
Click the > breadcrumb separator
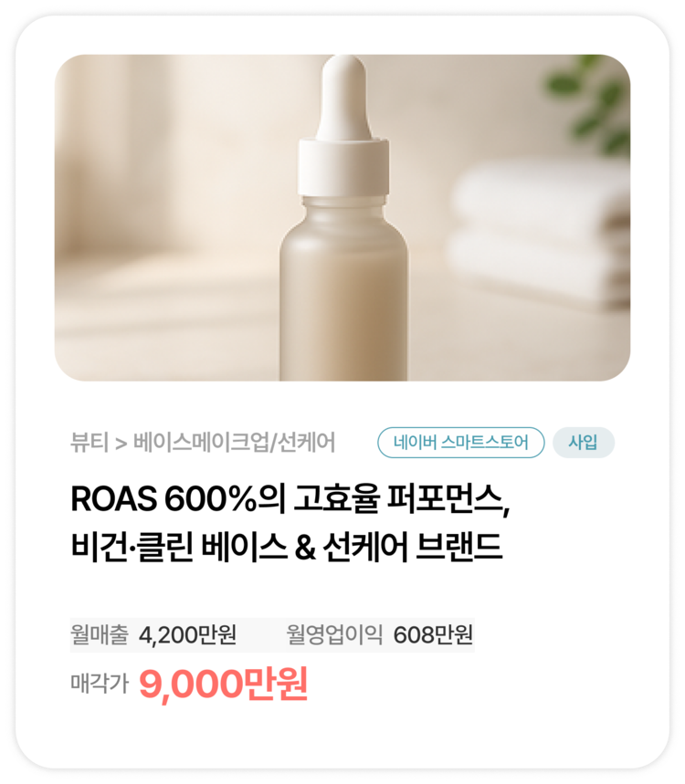[x=121, y=444]
